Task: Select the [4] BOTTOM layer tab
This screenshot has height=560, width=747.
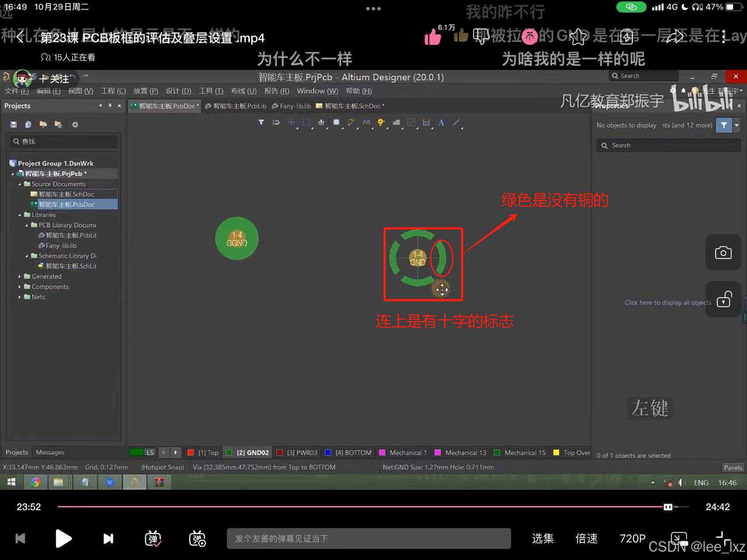Action: (348, 453)
